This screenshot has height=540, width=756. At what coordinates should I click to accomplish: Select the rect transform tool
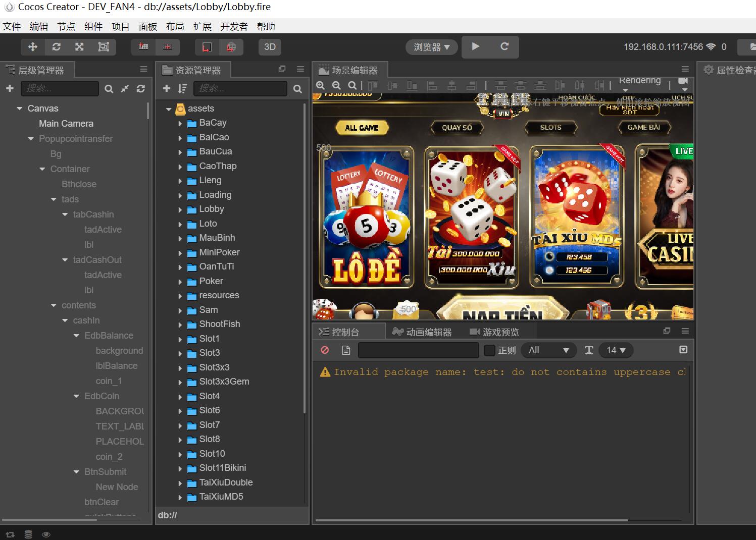pyautogui.click(x=104, y=47)
